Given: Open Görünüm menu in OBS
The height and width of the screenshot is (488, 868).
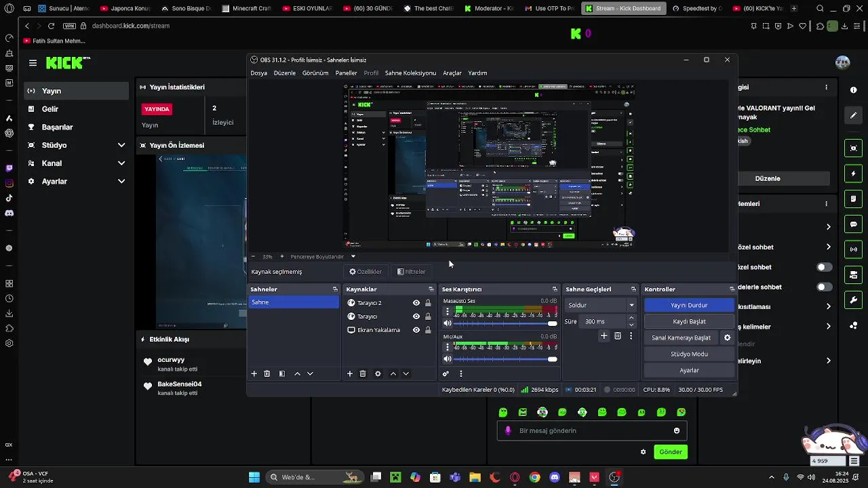Looking at the screenshot, I should pos(315,73).
